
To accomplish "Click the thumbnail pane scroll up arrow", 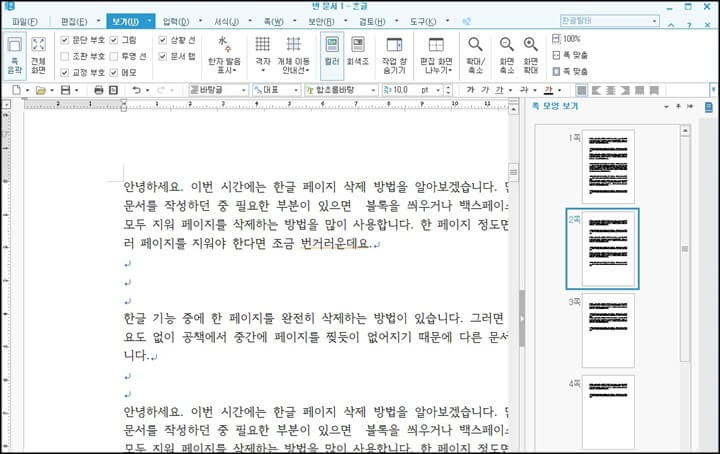I will click(x=685, y=131).
